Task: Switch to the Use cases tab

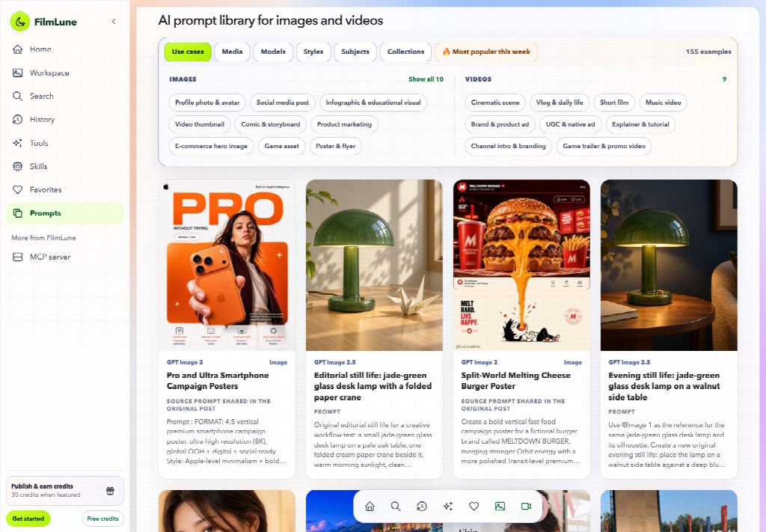Action: click(188, 52)
